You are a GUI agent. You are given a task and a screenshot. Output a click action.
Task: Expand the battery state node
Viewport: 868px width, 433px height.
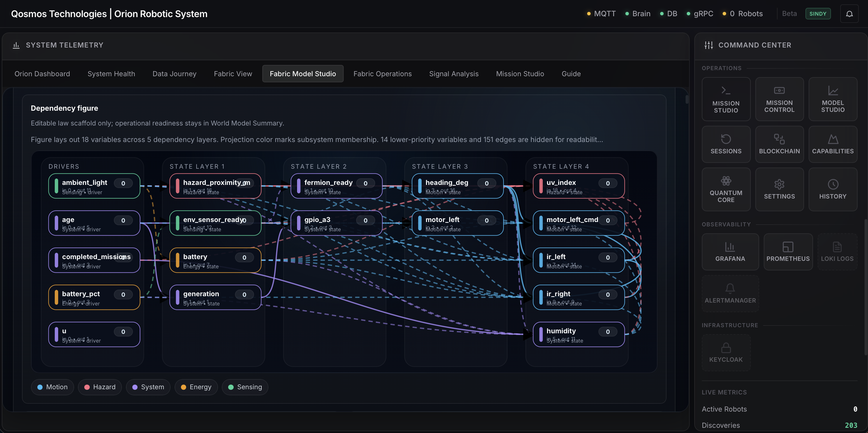(x=216, y=260)
